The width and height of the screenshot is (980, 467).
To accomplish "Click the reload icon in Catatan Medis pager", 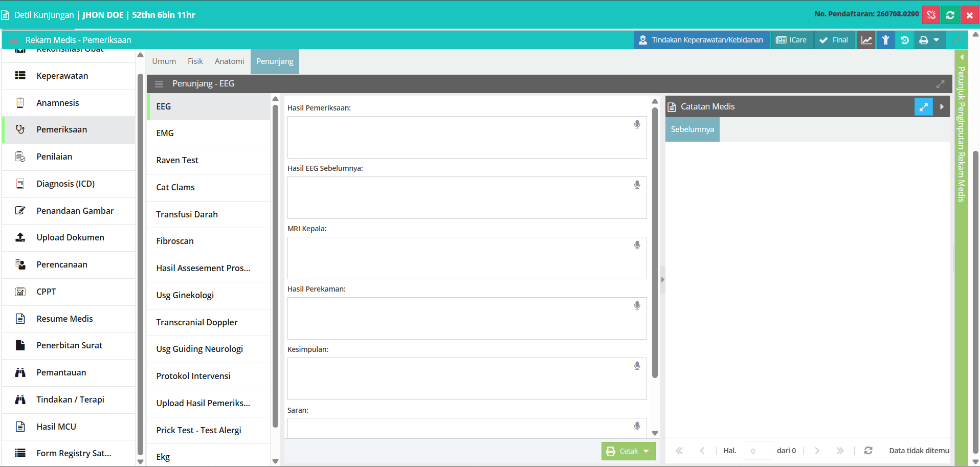I will click(x=868, y=451).
